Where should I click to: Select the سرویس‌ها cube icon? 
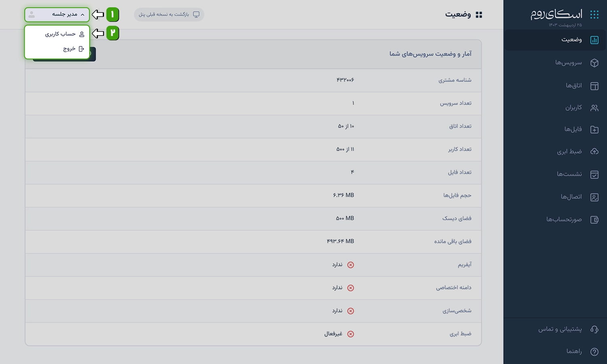click(x=594, y=63)
